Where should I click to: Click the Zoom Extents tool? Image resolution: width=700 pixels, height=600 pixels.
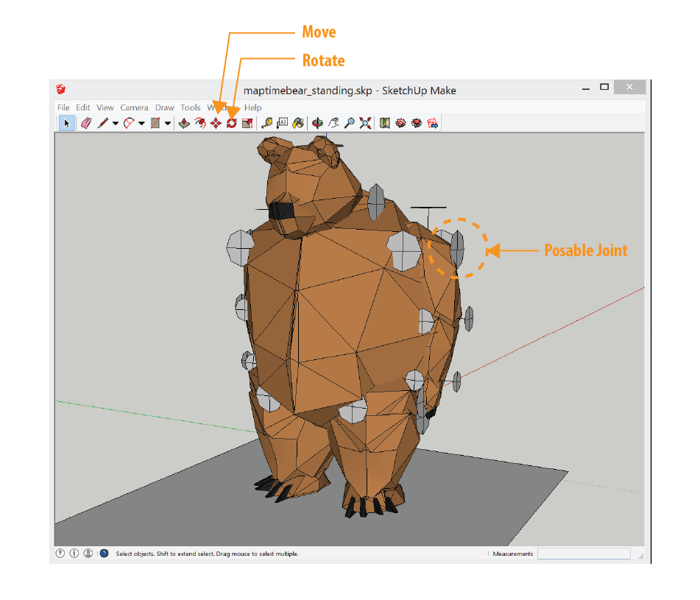pos(365,123)
